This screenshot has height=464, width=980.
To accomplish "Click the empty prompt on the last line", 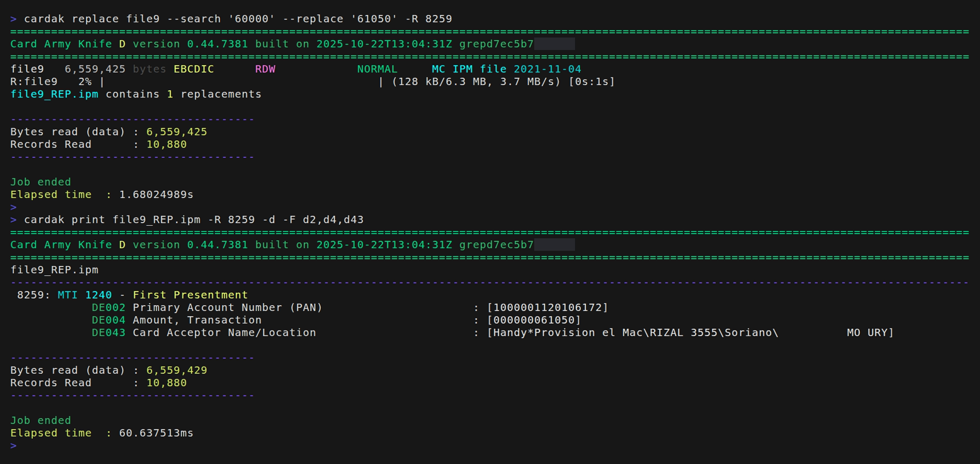I will 14,445.
